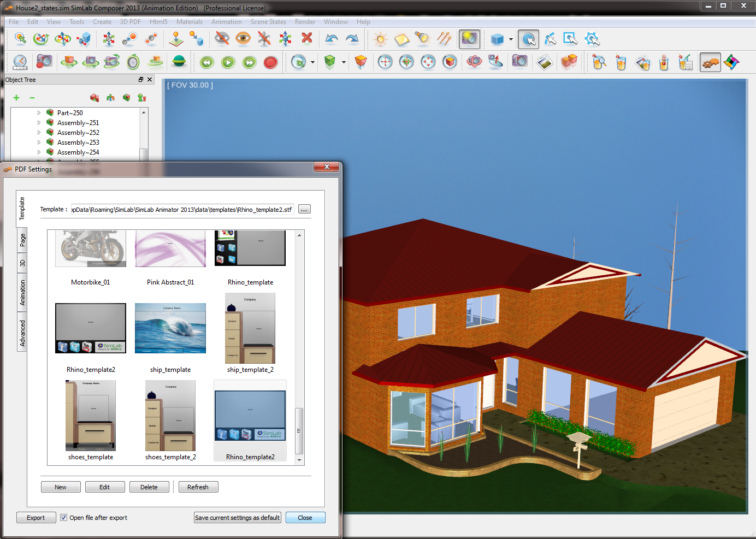Image resolution: width=756 pixels, height=539 pixels.
Task: Click Save current settings as default
Action: pos(238,518)
